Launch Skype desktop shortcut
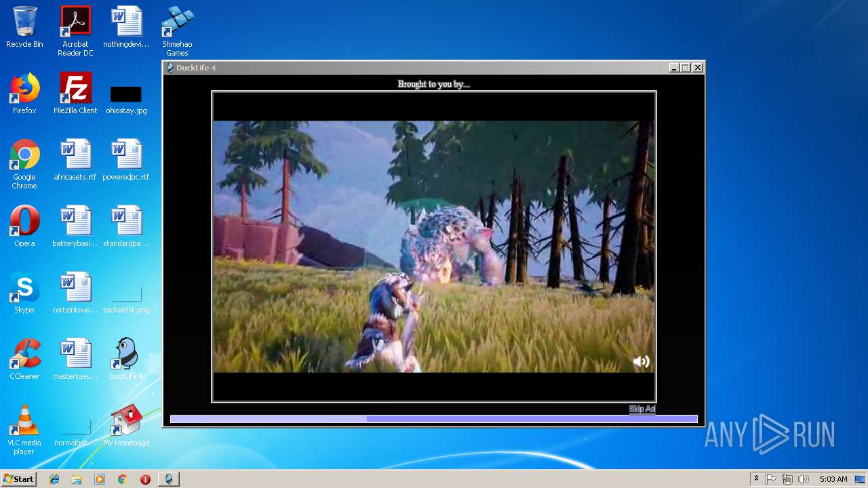Image resolution: width=868 pixels, height=488 pixels. 24,293
